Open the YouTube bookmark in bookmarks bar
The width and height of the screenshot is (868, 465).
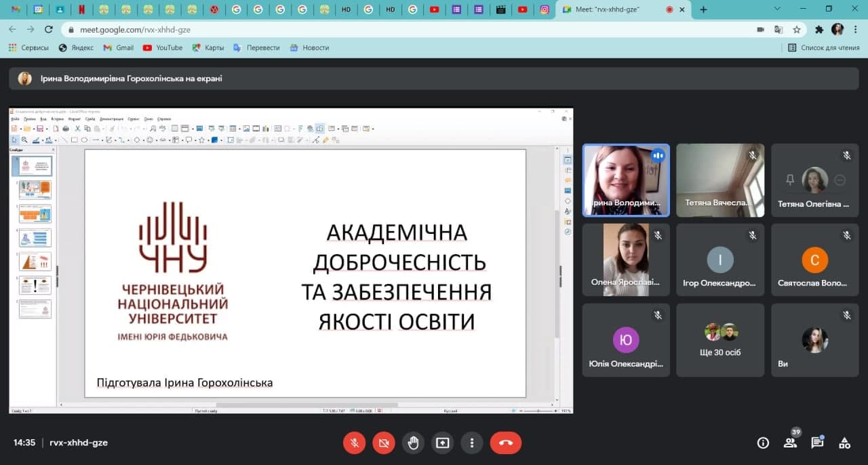coord(162,47)
